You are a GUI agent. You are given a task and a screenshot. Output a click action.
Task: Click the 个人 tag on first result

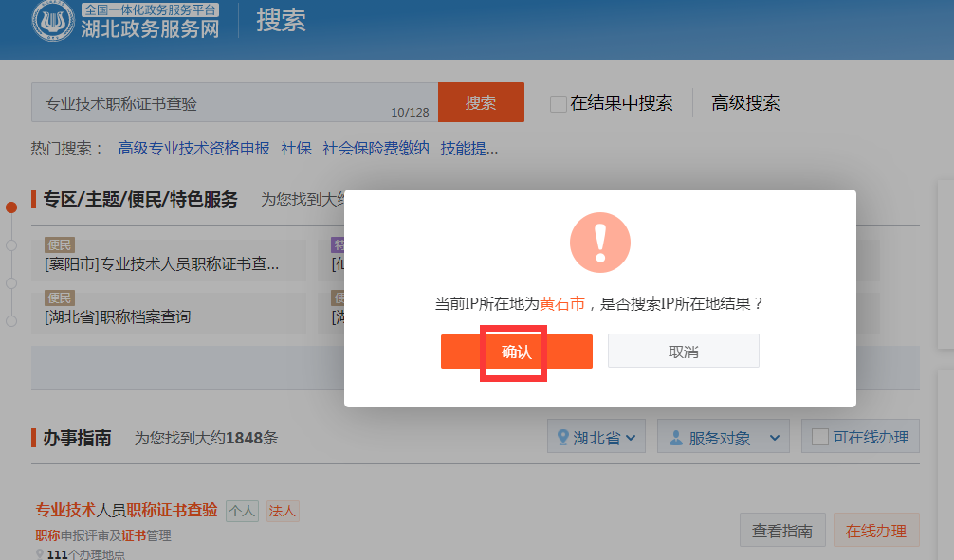click(241, 511)
